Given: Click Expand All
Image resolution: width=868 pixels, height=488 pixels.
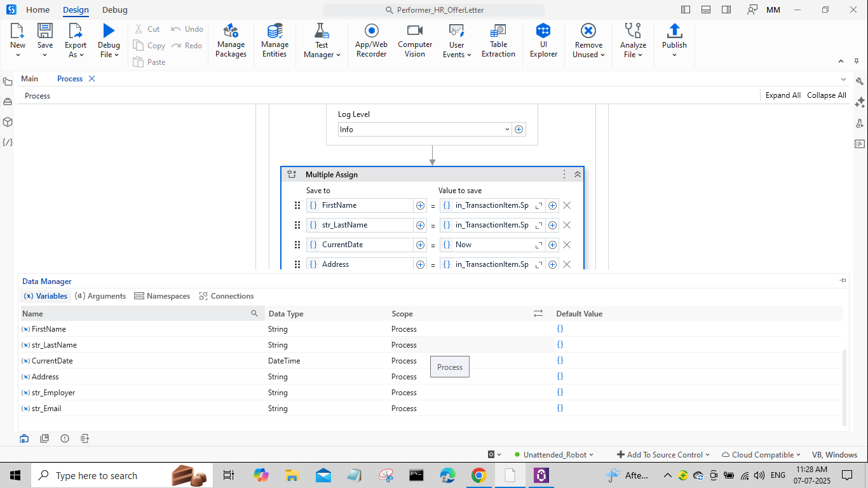Looking at the screenshot, I should click(783, 95).
